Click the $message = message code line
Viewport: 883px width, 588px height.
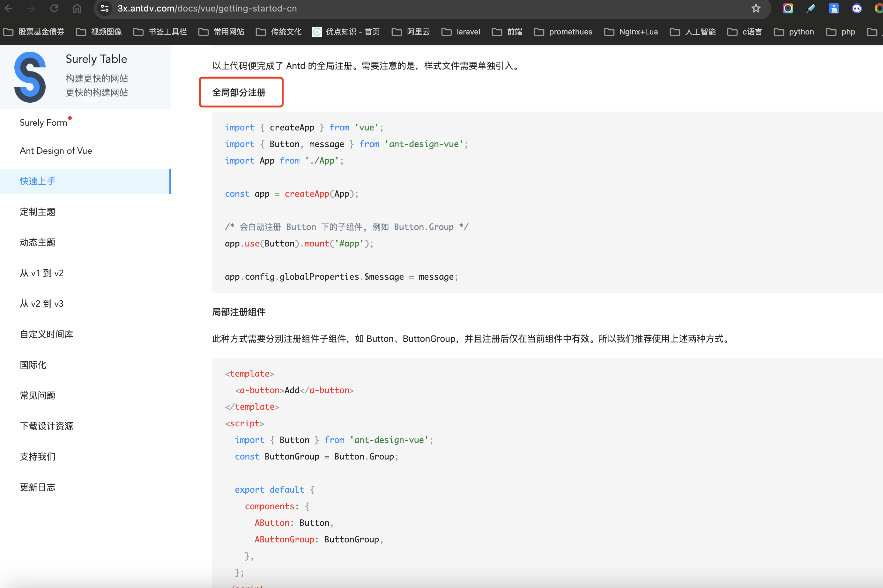[341, 277]
